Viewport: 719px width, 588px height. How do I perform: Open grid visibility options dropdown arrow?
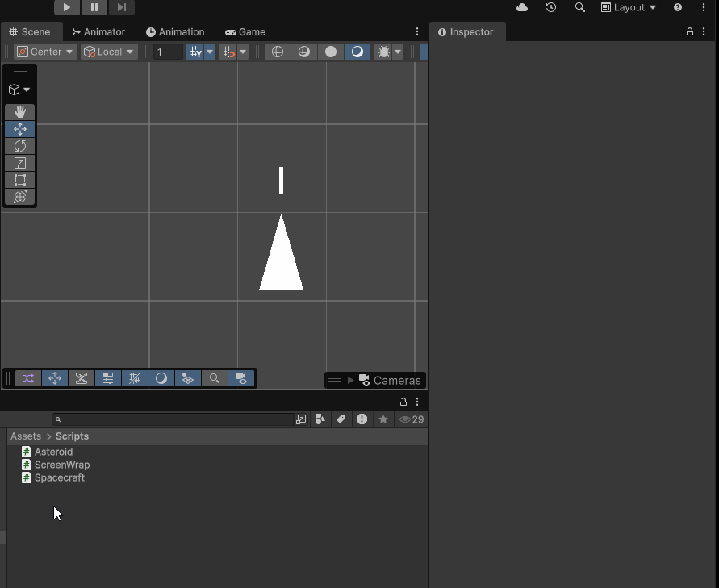click(210, 52)
